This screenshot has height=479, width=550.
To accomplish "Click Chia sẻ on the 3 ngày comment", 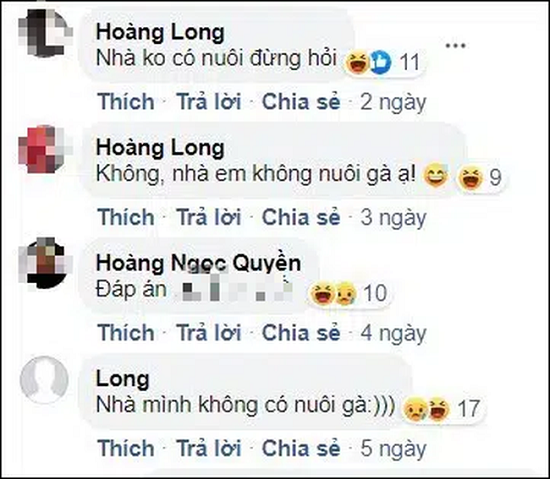I will 301,217.
